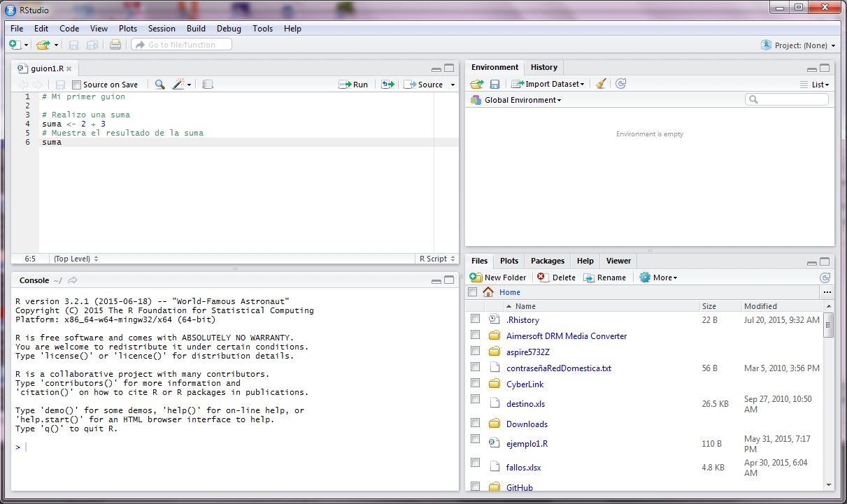Click the ellipsis go-to-directory button in Files
The width and height of the screenshot is (847, 504).
click(827, 292)
